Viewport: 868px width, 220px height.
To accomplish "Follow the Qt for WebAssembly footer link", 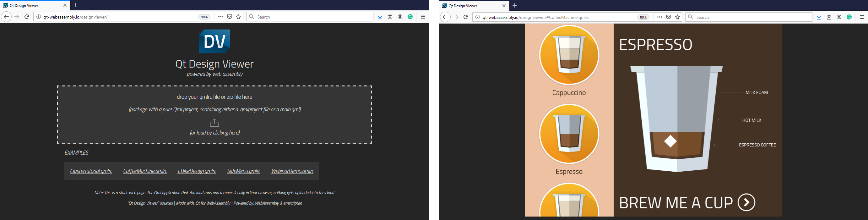I will (x=213, y=203).
